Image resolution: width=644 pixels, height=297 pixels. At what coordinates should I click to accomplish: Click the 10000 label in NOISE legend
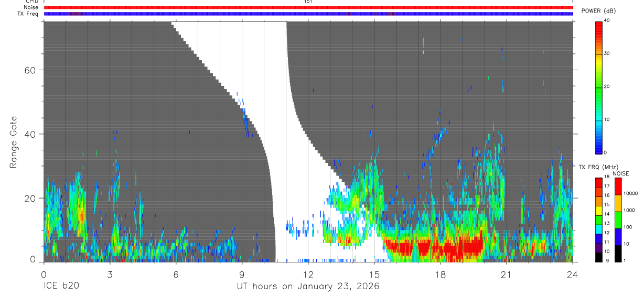(630, 194)
